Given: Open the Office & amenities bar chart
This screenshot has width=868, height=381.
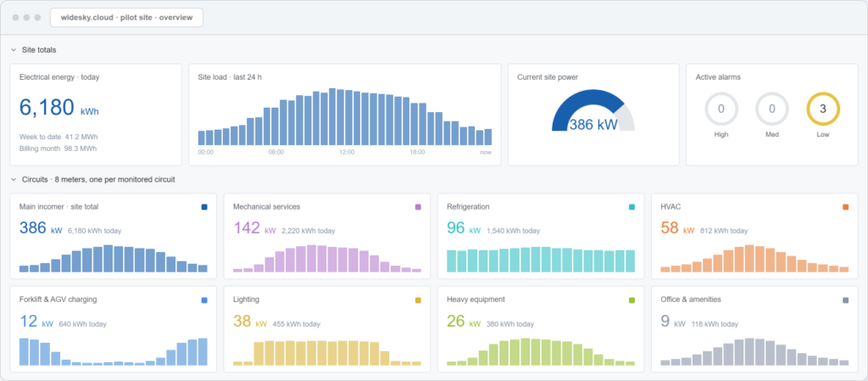Looking at the screenshot, I should tap(754, 351).
